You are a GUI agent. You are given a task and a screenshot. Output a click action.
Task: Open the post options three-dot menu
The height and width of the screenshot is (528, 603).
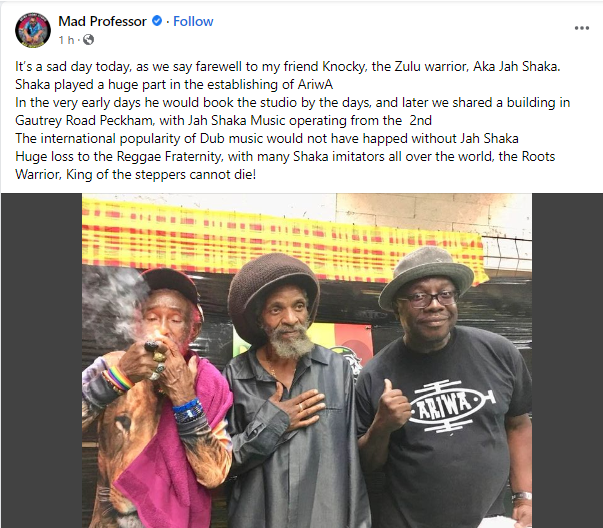581,28
